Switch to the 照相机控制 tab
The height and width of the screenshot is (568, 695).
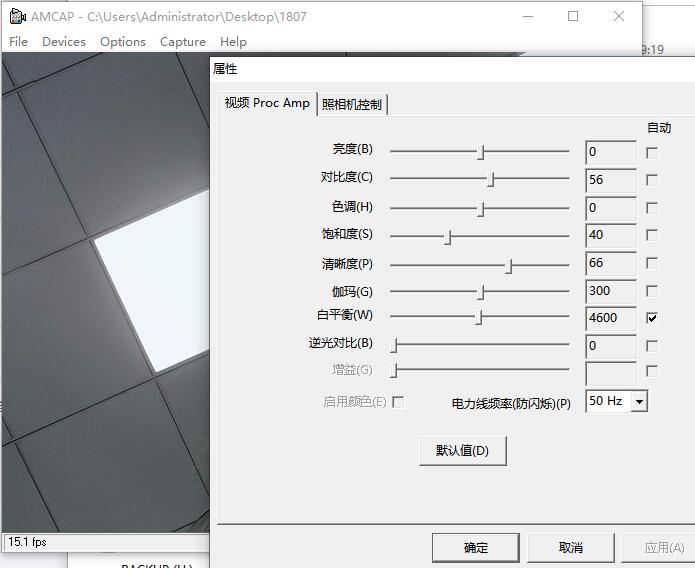point(351,104)
